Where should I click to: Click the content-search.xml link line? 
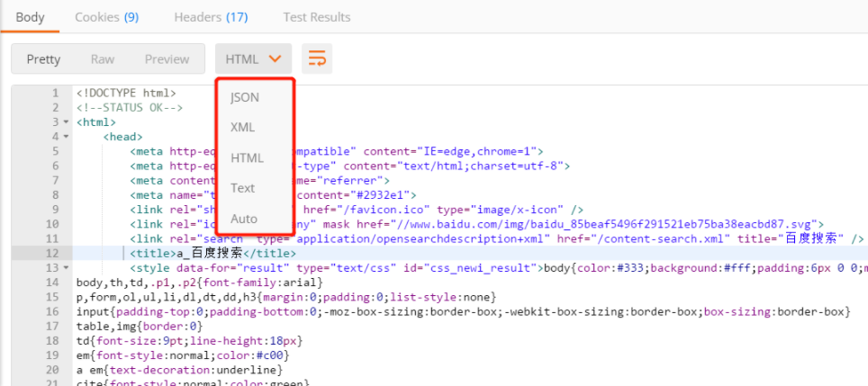pos(496,239)
